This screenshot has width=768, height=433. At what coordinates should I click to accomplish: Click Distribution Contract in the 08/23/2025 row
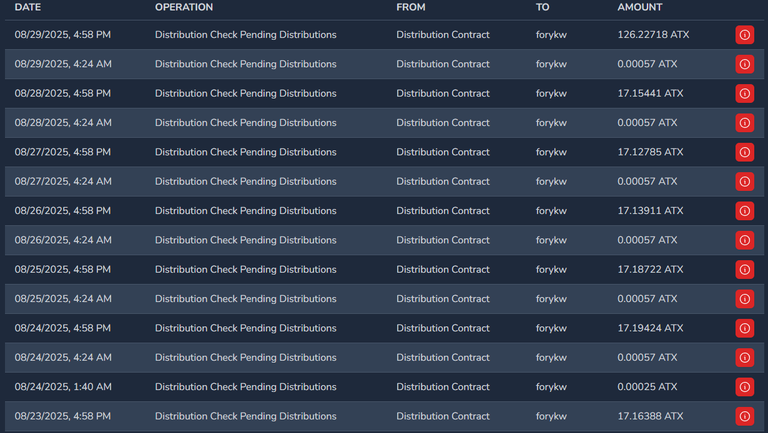(x=443, y=416)
